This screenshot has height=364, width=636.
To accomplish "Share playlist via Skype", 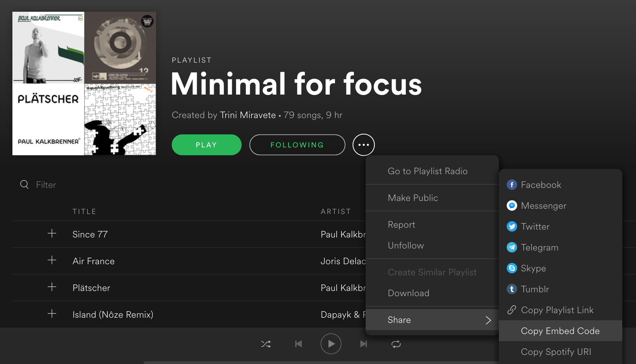I will (533, 268).
